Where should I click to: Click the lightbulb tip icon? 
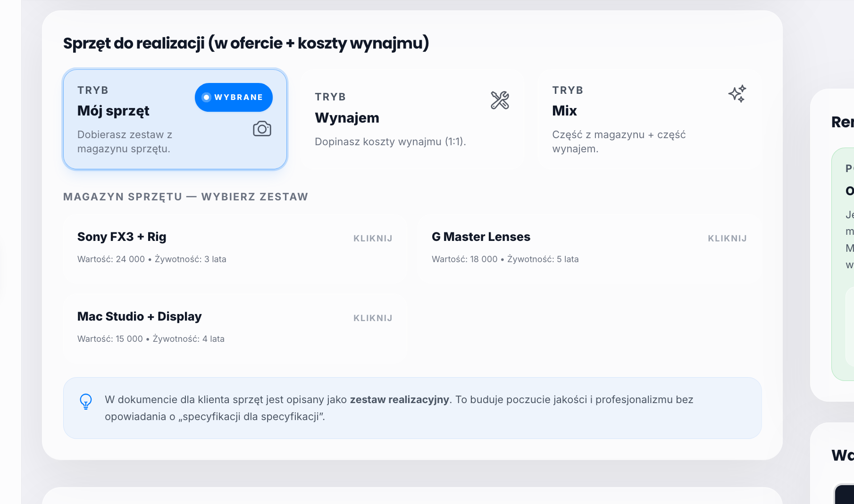pyautogui.click(x=85, y=402)
